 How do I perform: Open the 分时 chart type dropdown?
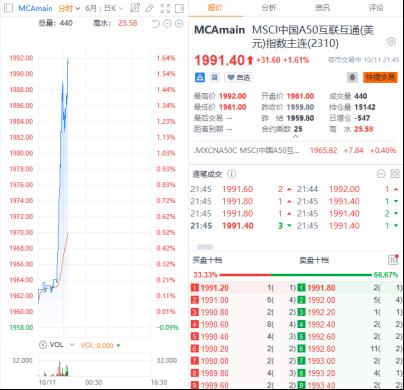(69, 8)
